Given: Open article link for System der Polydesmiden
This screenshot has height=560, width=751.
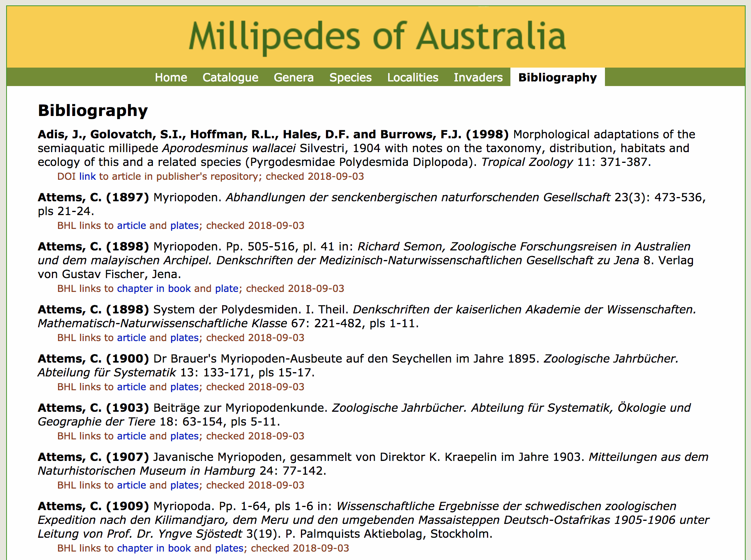Looking at the screenshot, I should point(131,338).
